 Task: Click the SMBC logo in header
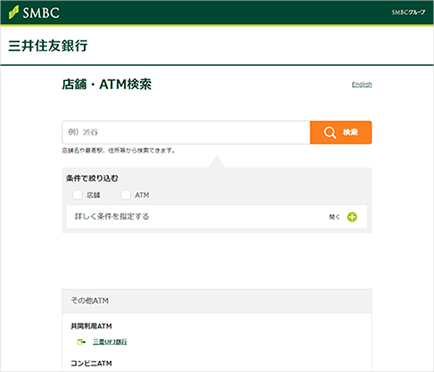pyautogui.click(x=34, y=13)
